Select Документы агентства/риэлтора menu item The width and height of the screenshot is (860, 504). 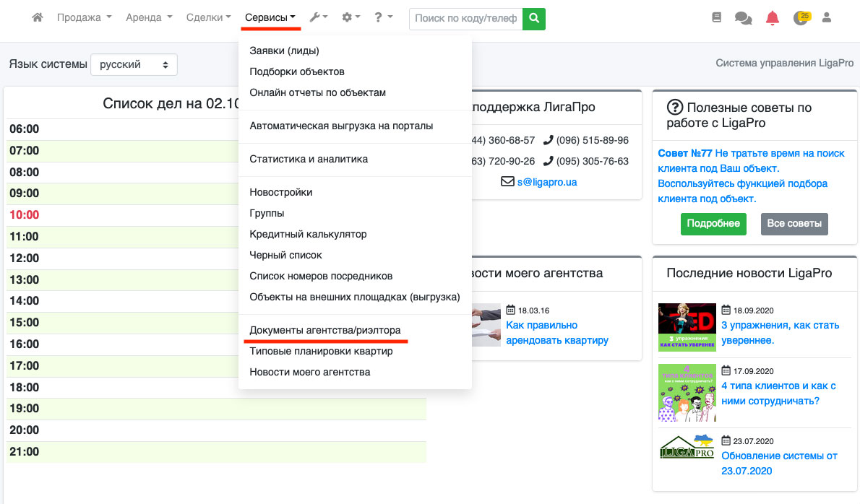[324, 330]
